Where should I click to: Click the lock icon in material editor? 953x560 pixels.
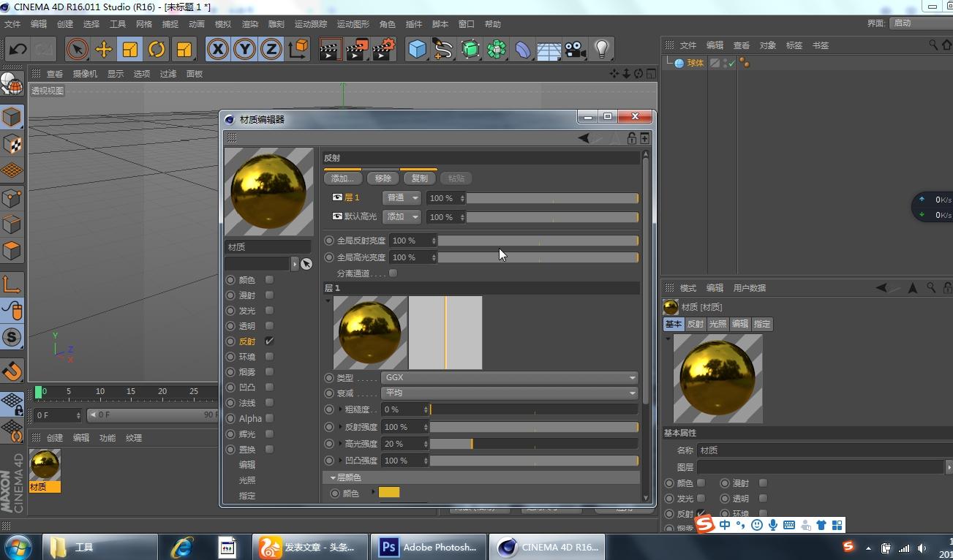632,138
